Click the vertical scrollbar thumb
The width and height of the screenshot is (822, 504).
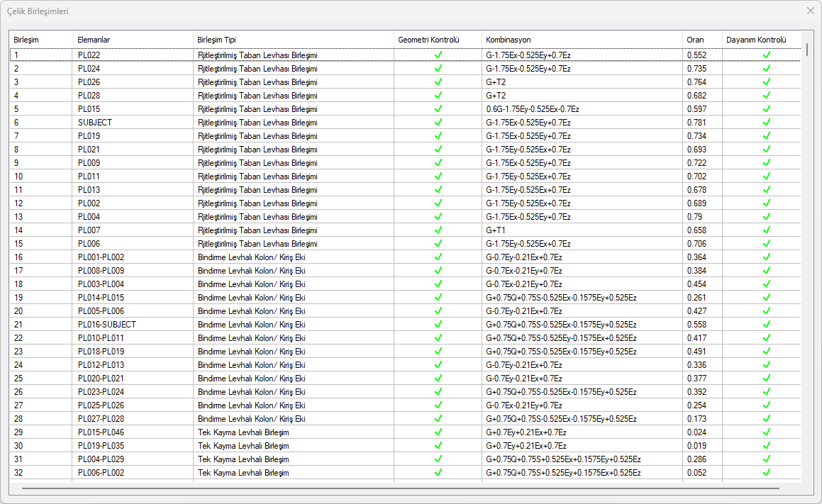[806, 50]
